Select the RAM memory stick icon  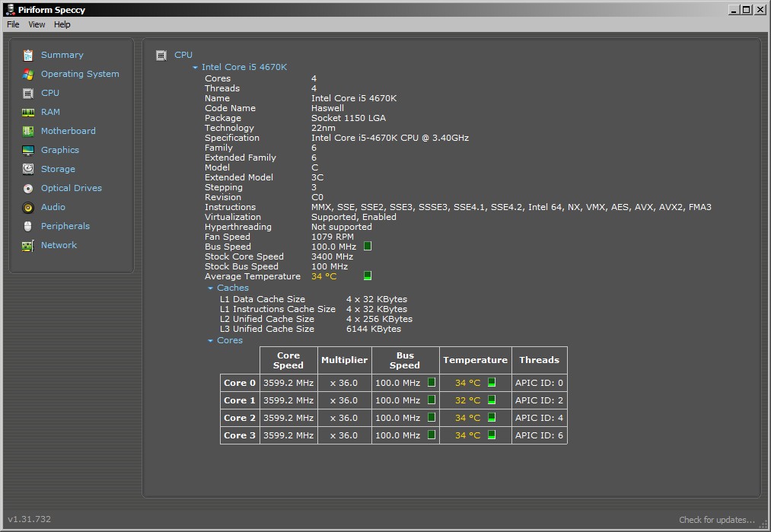click(x=28, y=112)
